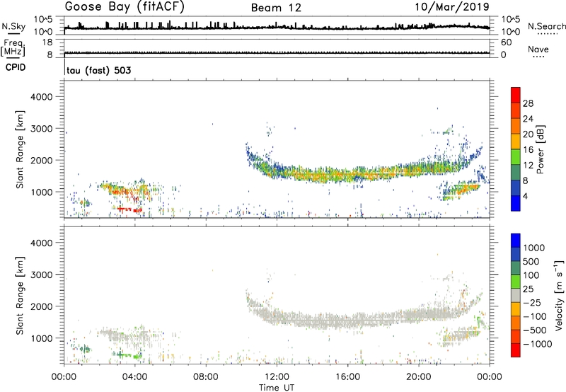Click the '18' tick on the frequency axis
This screenshot has height=392, width=566.
pos(47,42)
